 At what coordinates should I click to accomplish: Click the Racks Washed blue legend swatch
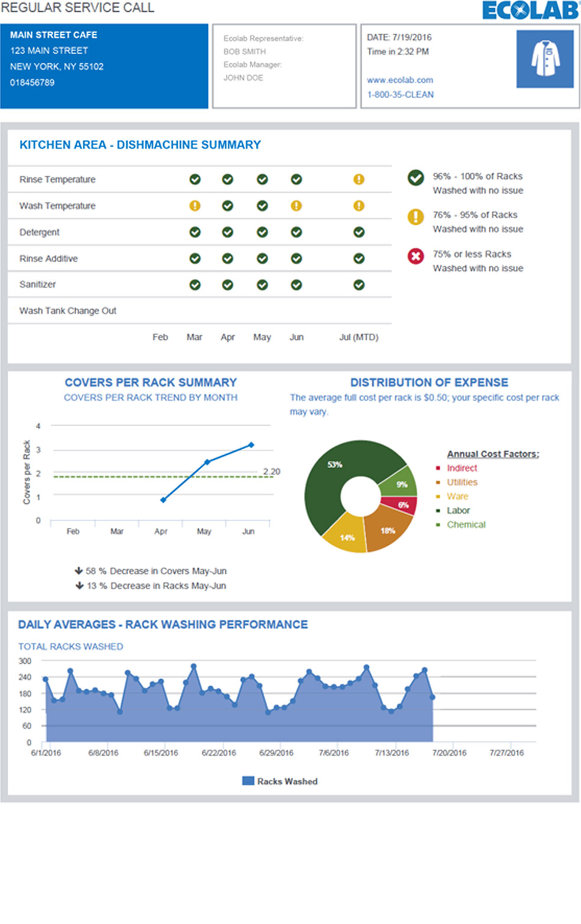click(248, 781)
